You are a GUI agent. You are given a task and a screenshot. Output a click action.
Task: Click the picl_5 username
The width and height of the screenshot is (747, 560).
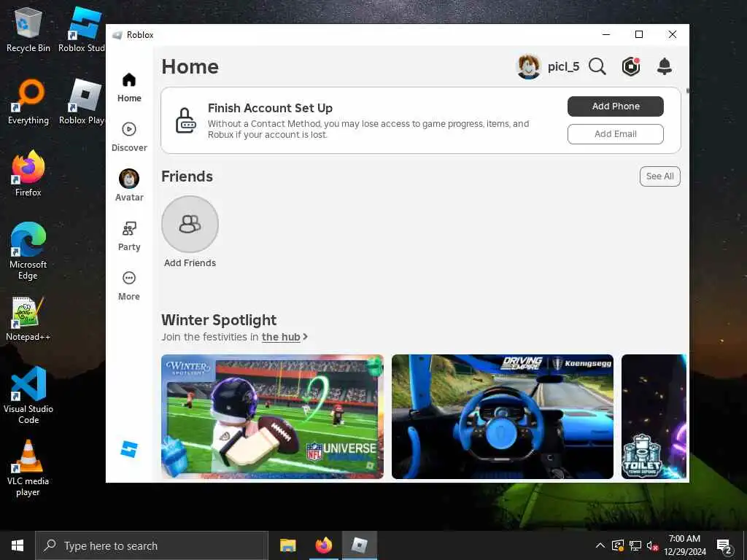563,66
